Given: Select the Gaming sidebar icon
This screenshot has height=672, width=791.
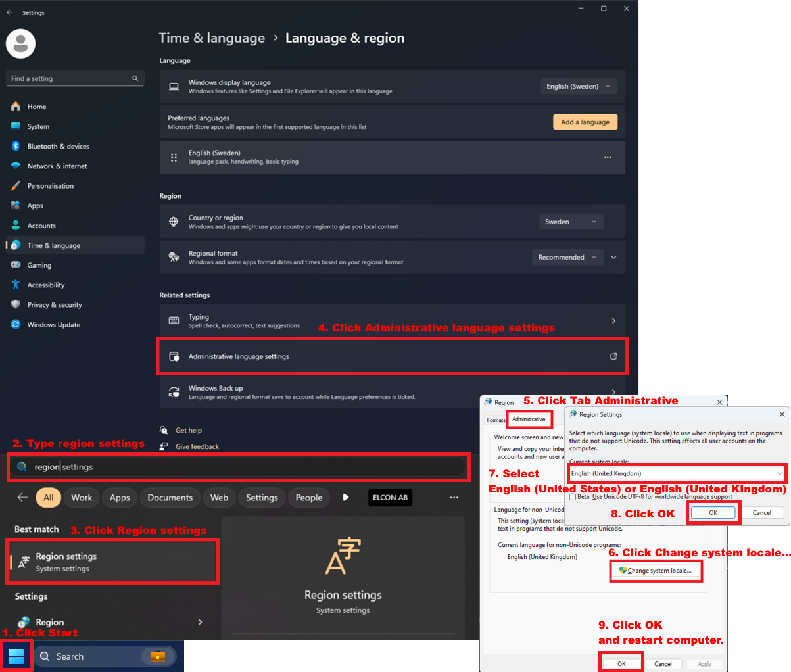Looking at the screenshot, I should pyautogui.click(x=16, y=265).
